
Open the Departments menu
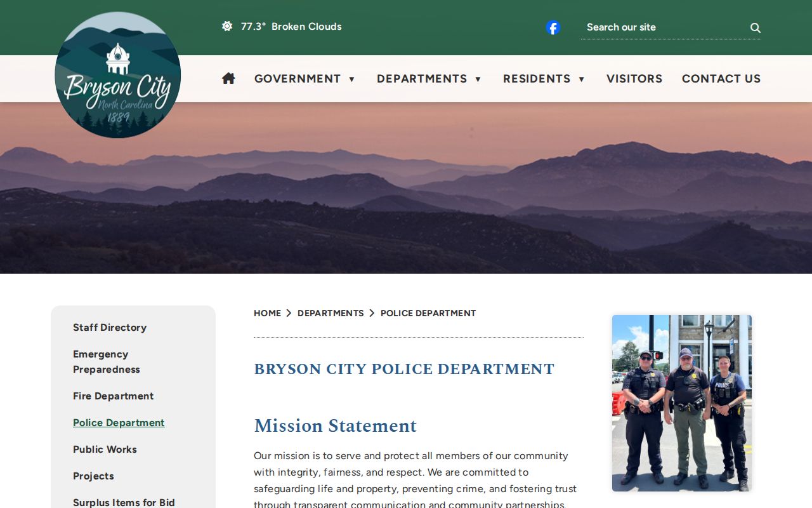point(422,79)
